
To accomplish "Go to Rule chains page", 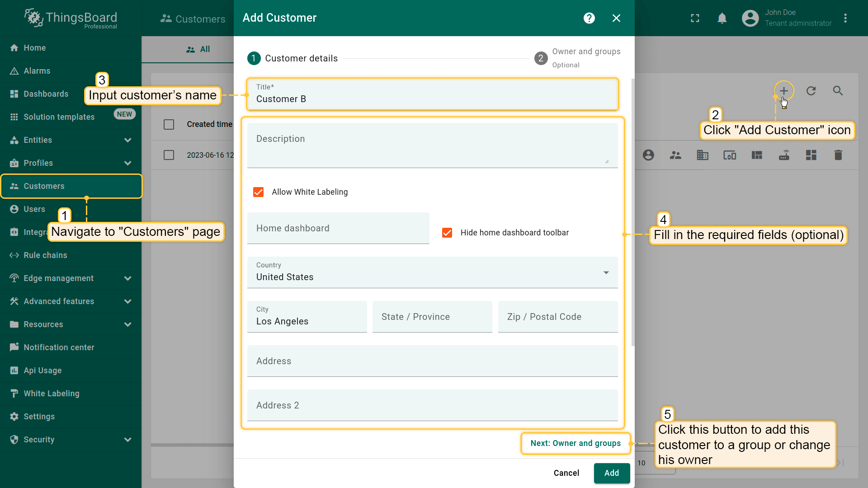I will (x=45, y=255).
